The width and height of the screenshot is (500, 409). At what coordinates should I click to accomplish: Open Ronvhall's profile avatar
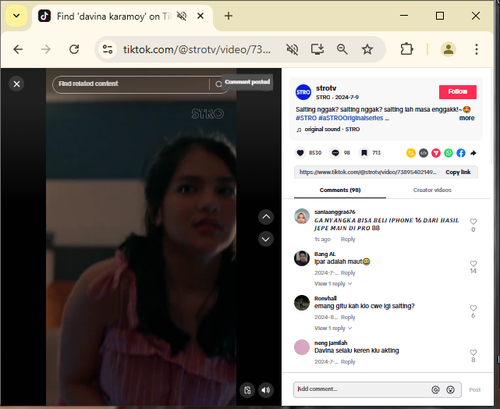coord(302,303)
